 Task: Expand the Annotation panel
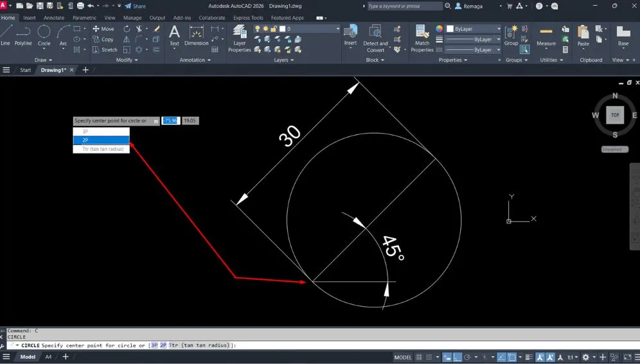(x=195, y=60)
